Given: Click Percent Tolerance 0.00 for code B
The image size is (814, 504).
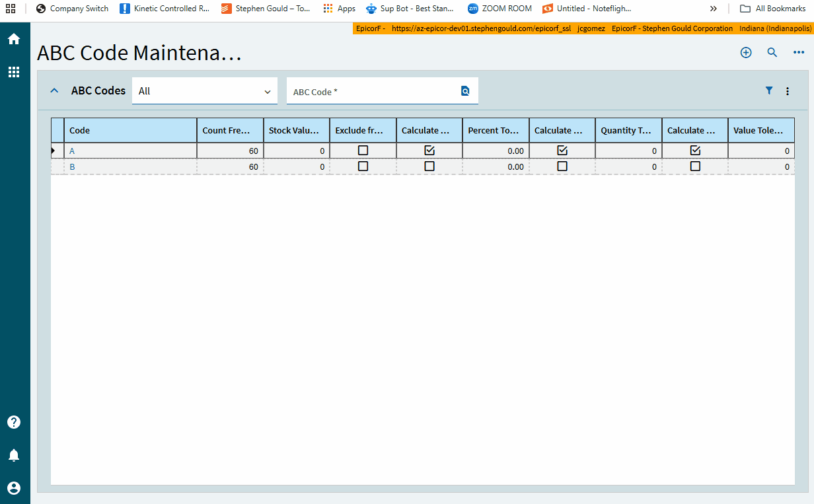Looking at the screenshot, I should click(x=496, y=166).
